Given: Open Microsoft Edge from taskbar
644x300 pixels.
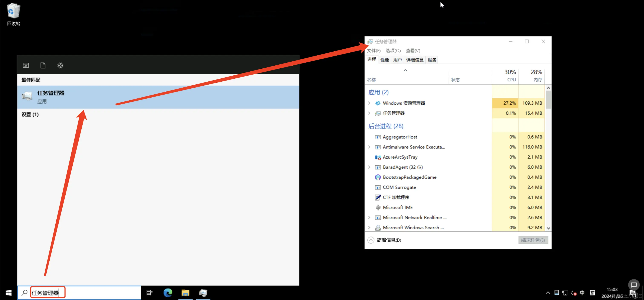Looking at the screenshot, I should [168, 293].
